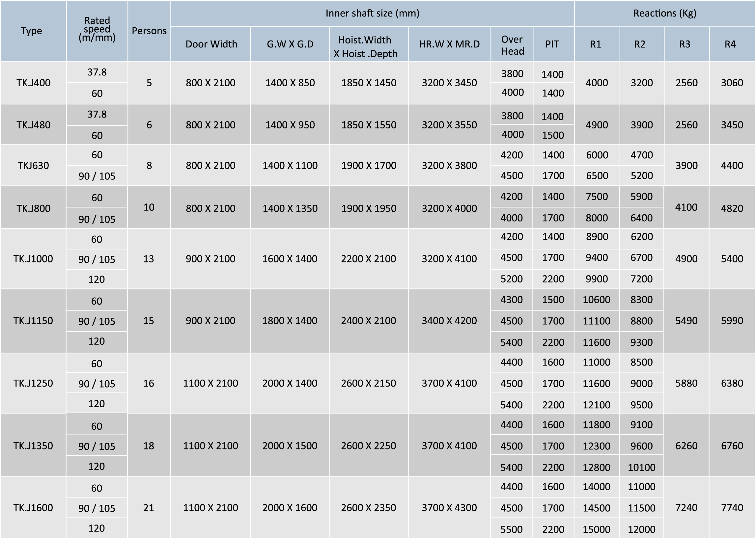756x539 pixels.
Task: Select the 21 persons cell
Action: 149,507
